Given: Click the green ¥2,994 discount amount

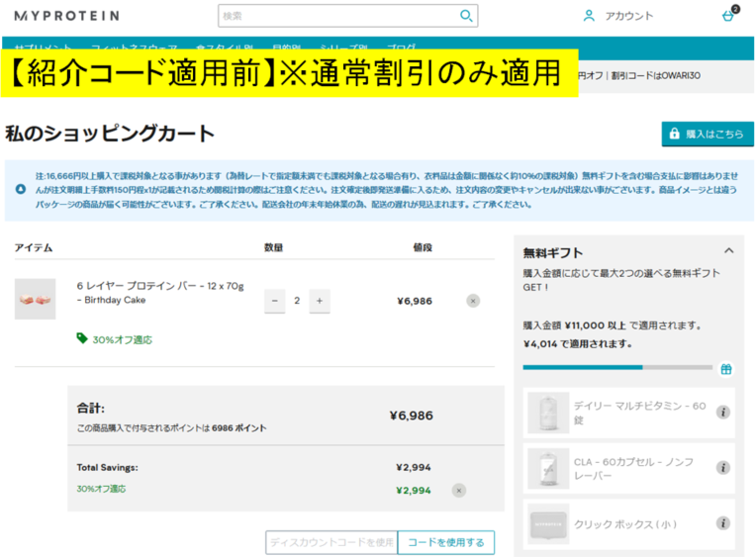Looking at the screenshot, I should [414, 491].
